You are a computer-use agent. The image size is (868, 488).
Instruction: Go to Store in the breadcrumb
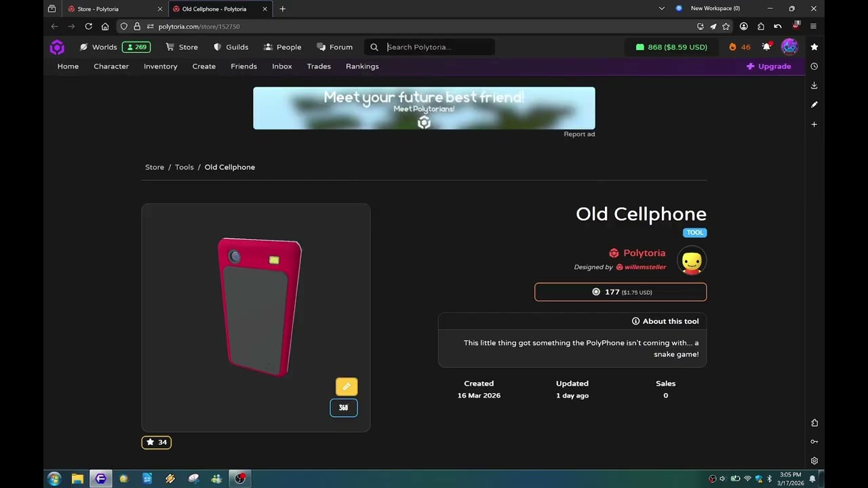click(x=155, y=167)
